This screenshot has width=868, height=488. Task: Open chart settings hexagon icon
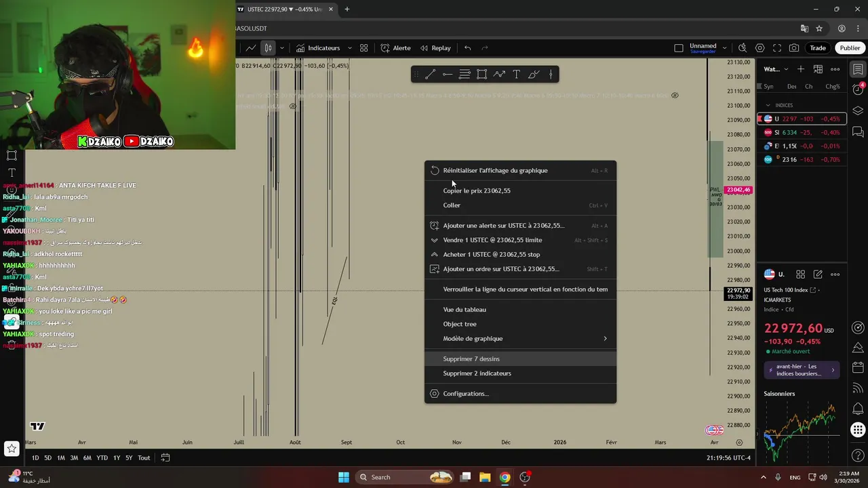pos(759,48)
